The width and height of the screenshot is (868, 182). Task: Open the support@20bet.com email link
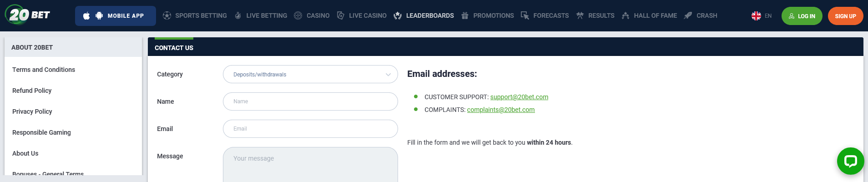point(519,97)
